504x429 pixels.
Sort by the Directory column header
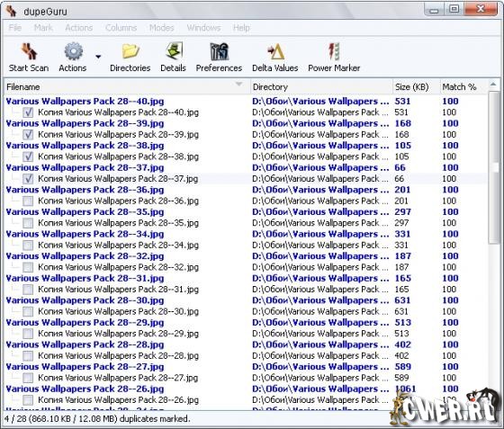321,87
